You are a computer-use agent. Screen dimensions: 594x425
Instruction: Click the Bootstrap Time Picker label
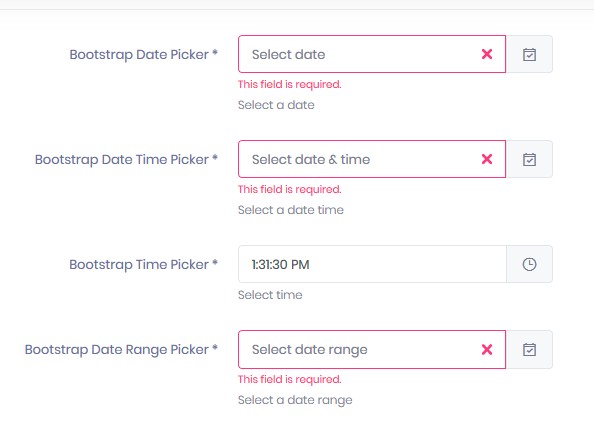point(144,264)
